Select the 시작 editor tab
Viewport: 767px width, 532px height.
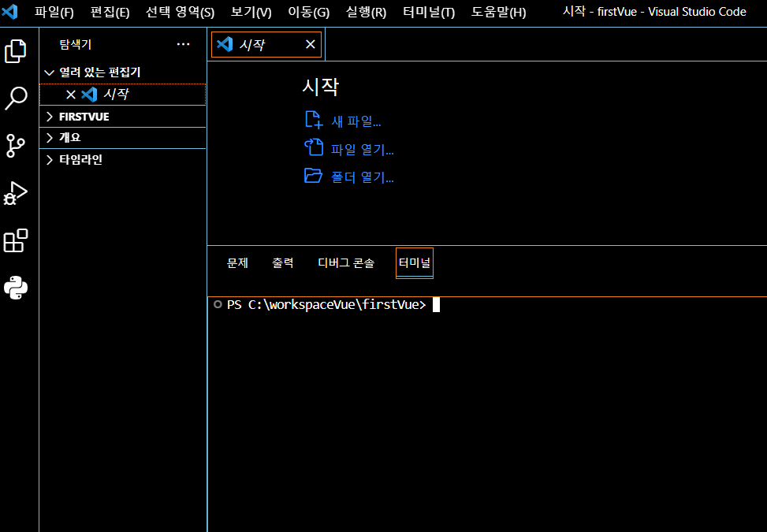(x=266, y=44)
